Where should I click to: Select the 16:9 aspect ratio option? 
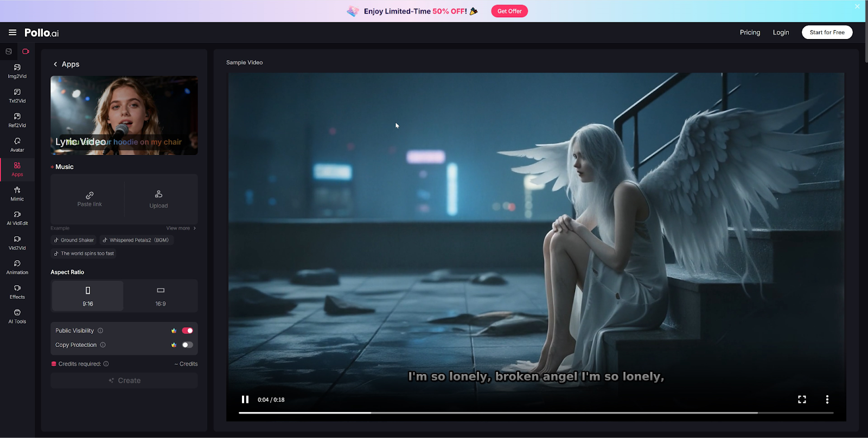[x=161, y=296]
